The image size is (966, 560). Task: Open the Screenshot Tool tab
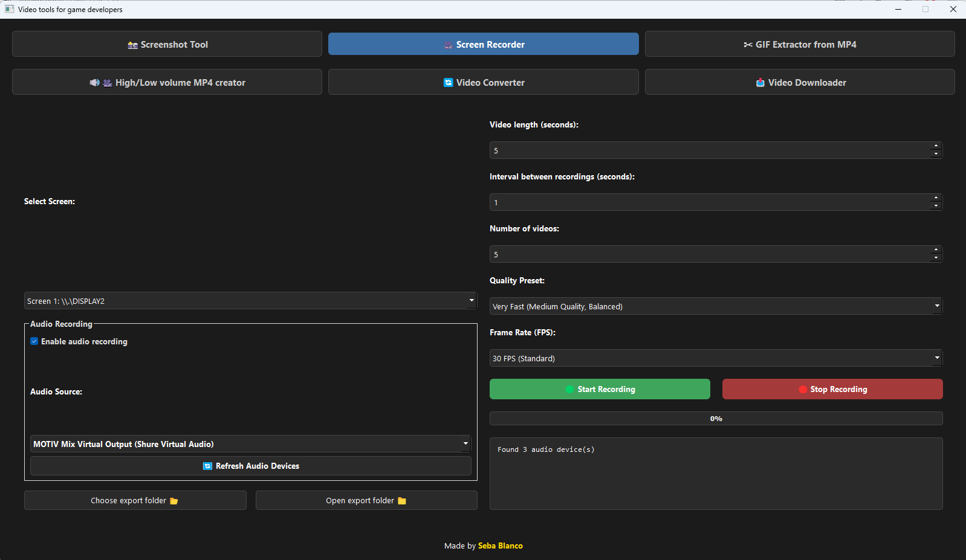click(167, 44)
